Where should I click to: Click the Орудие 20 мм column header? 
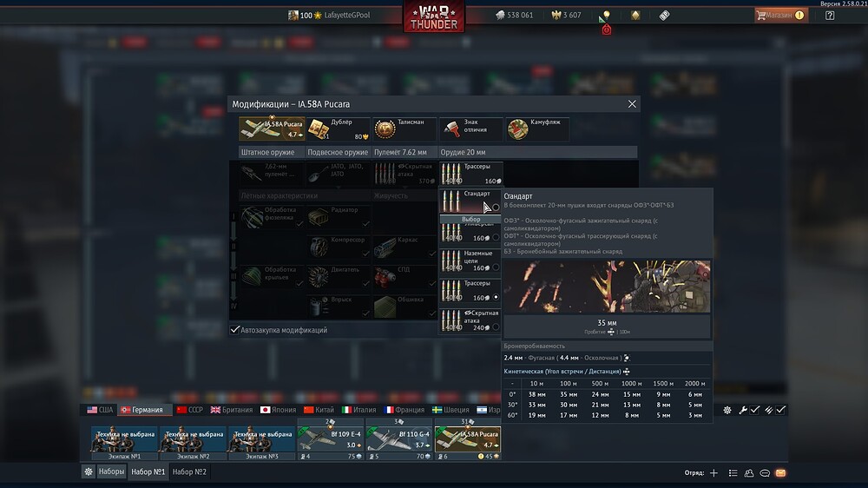[x=537, y=152]
